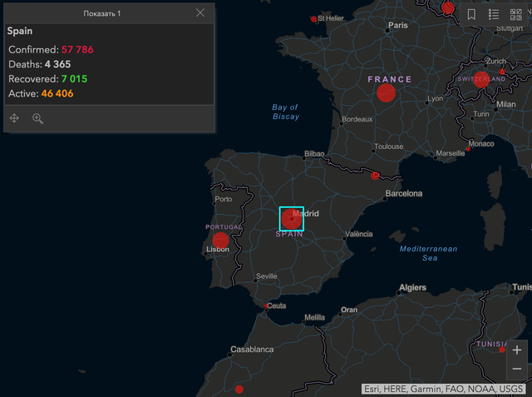Zoom in with the plus button
Image resolution: width=532 pixels, height=397 pixels.
click(x=517, y=350)
